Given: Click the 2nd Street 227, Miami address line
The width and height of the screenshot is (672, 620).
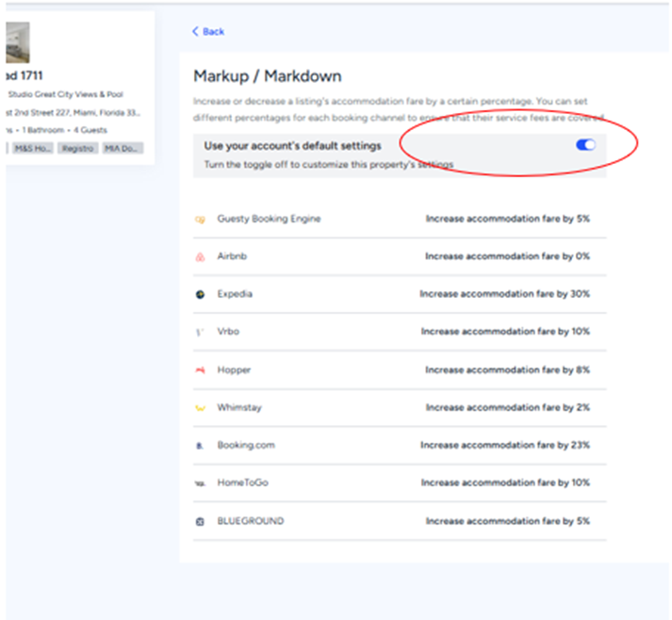Looking at the screenshot, I should point(73,113).
